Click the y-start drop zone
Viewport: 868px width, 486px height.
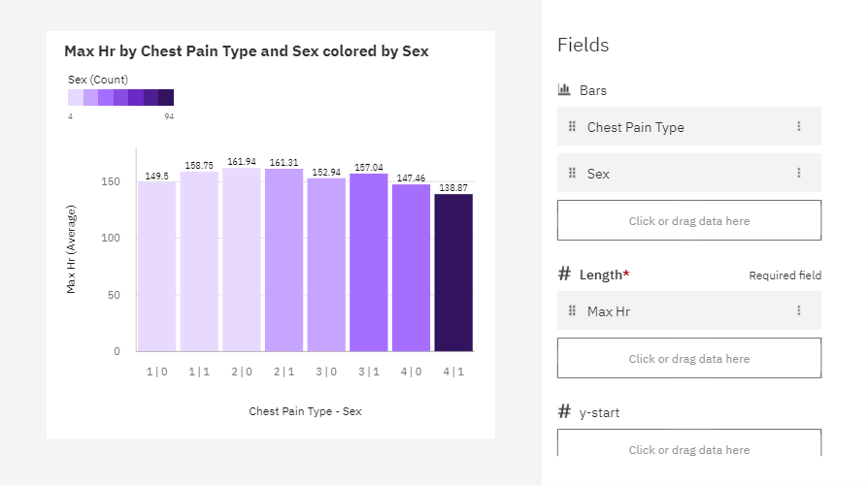(x=689, y=443)
